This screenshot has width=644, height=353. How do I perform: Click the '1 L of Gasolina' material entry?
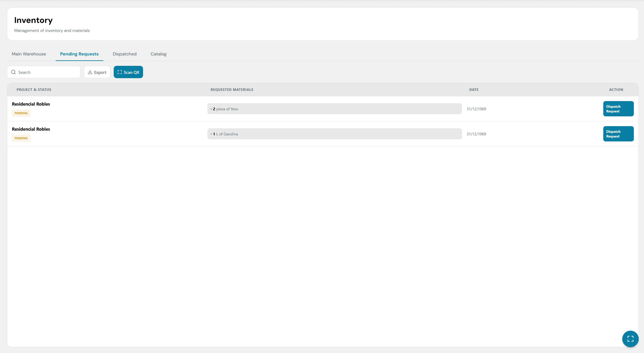click(x=334, y=134)
